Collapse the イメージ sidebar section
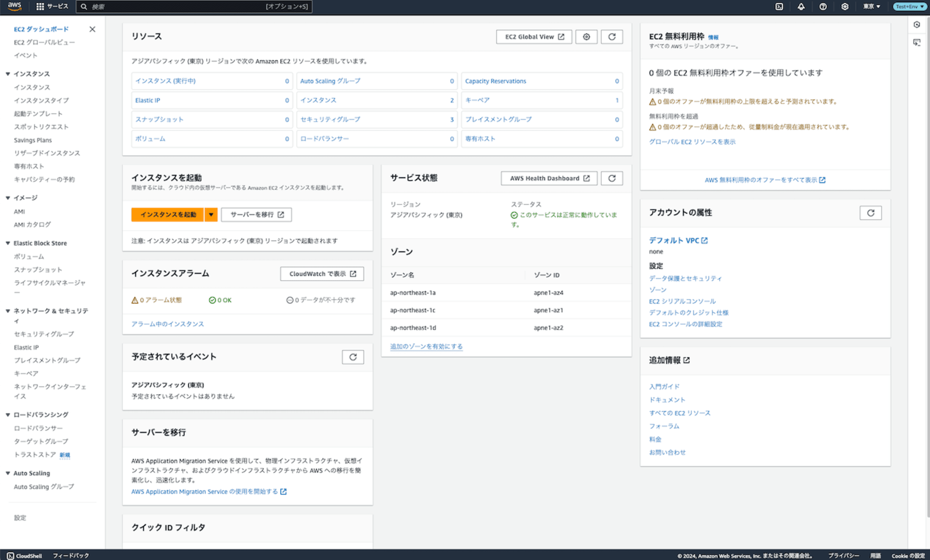 coord(8,198)
